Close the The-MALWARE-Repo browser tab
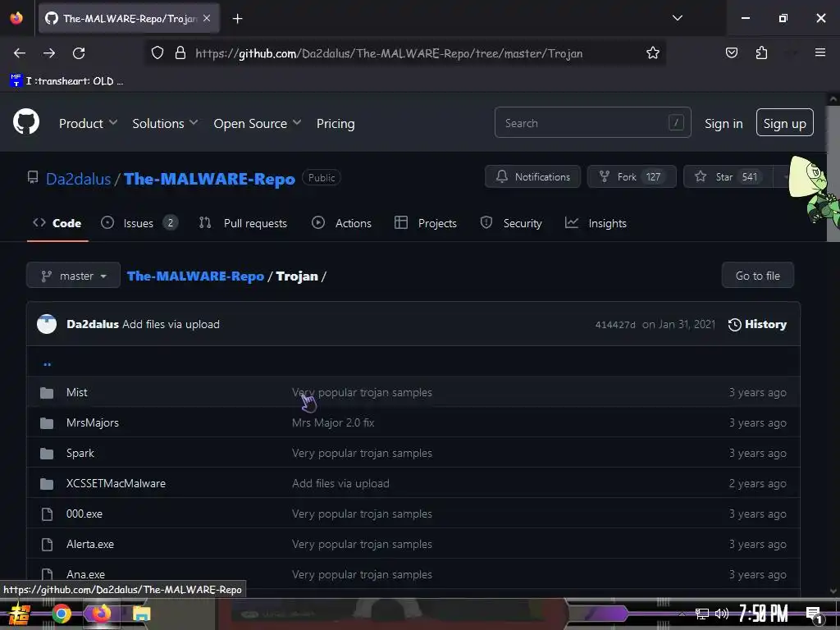 [207, 18]
